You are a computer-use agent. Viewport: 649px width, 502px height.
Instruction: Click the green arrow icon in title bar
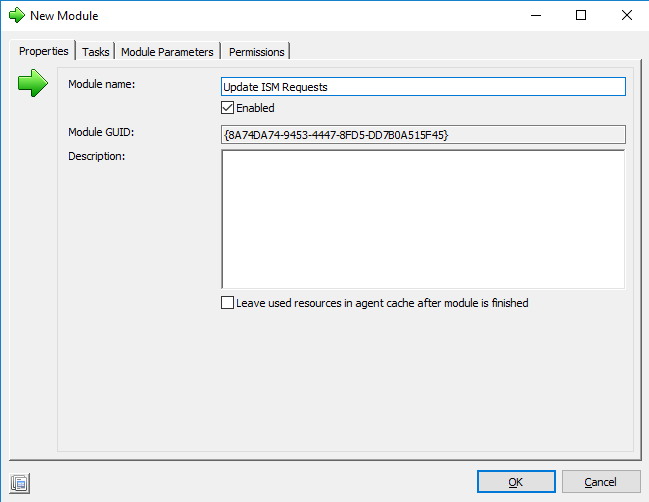17,15
